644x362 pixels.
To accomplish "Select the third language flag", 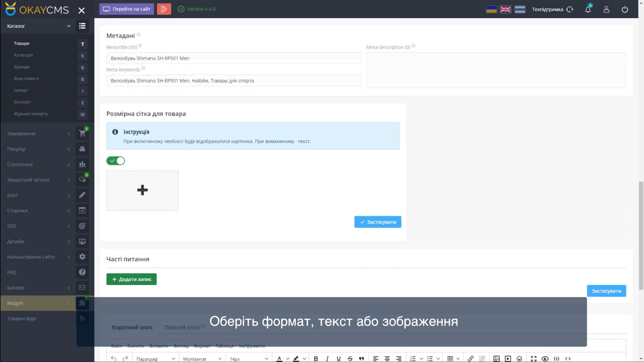I will point(520,9).
